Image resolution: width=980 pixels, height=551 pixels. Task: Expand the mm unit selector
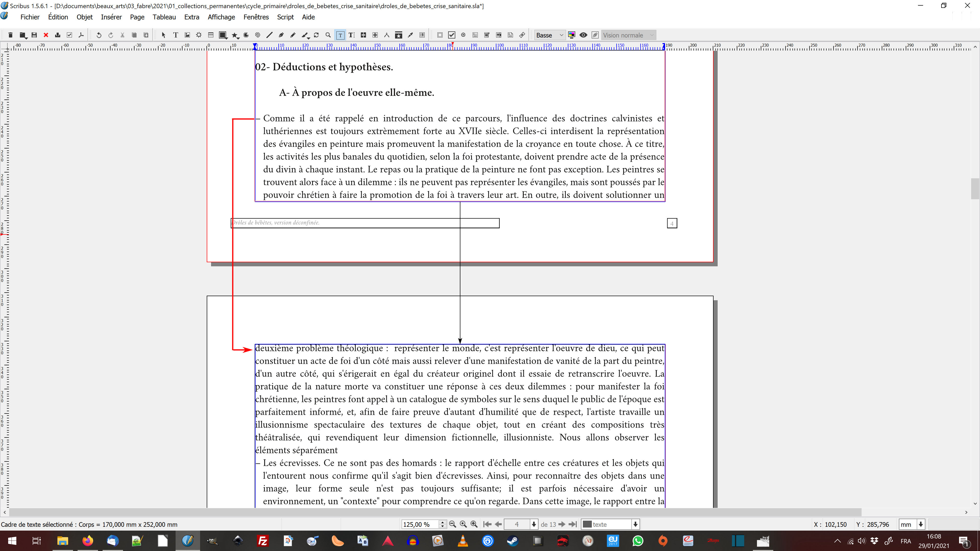point(921,524)
